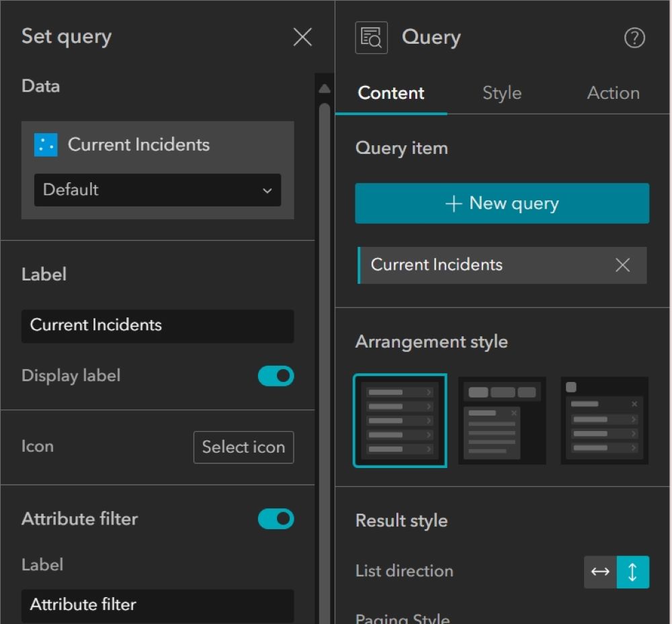Select the third arrangement style with close buttons
This screenshot has width=672, height=624.
tap(603, 420)
